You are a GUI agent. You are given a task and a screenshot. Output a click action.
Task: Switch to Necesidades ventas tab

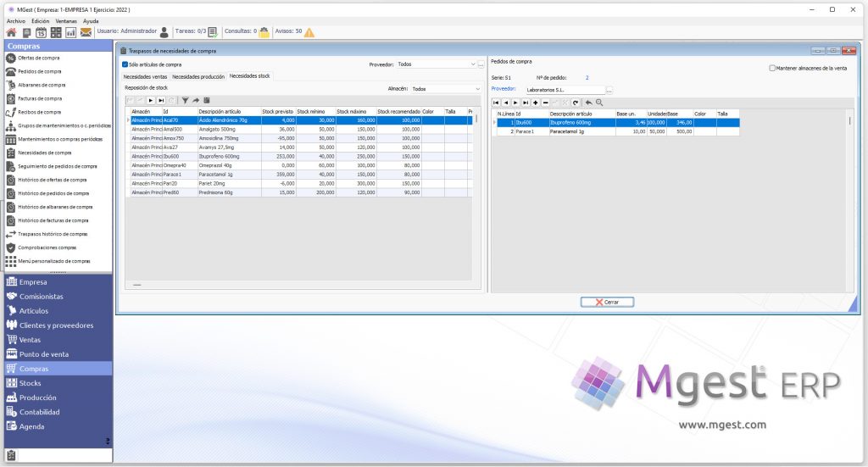tap(145, 77)
